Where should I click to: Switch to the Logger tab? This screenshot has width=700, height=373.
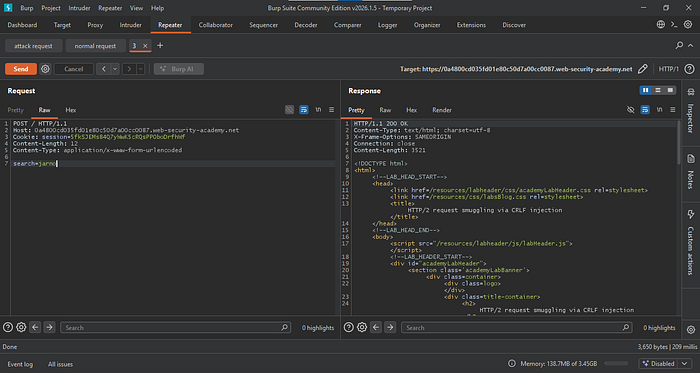point(388,25)
